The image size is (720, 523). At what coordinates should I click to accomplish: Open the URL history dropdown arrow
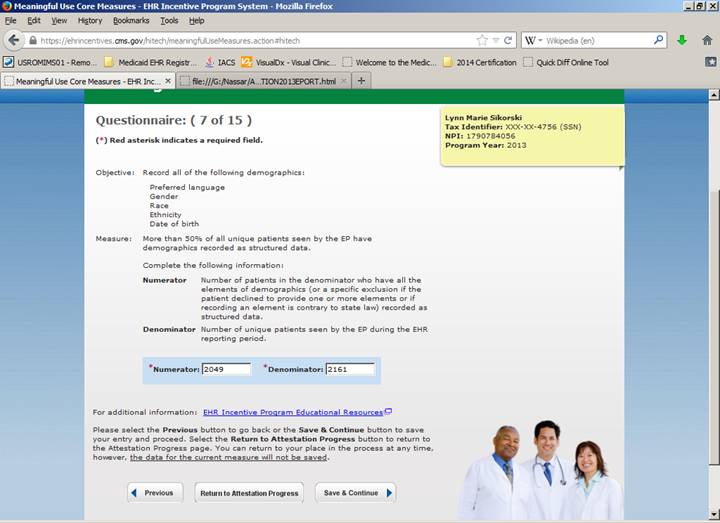[x=496, y=41]
